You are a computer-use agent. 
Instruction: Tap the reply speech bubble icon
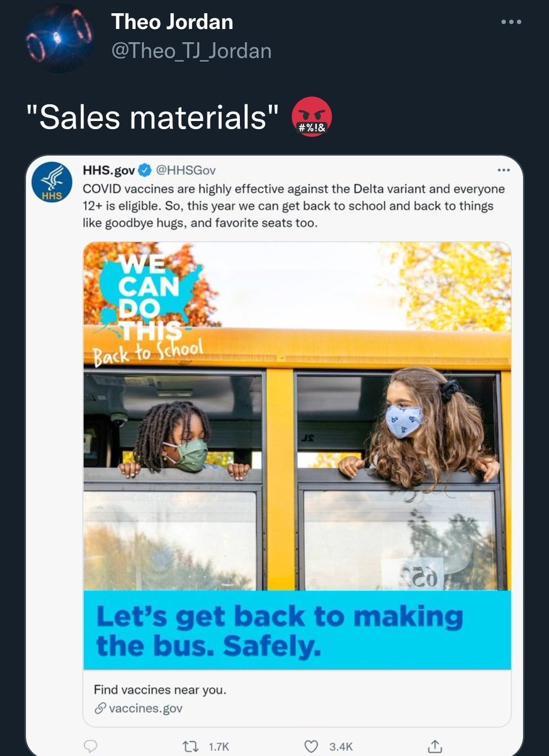pyautogui.click(x=91, y=746)
